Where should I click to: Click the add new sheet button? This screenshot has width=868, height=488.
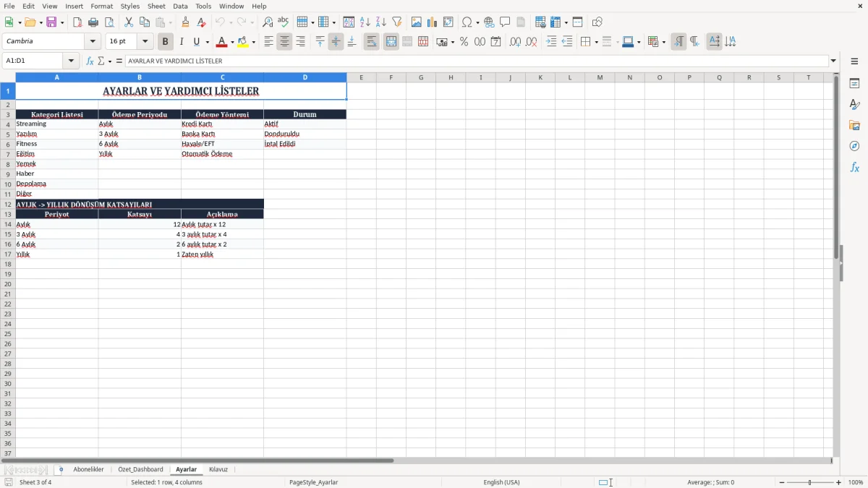[61, 470]
